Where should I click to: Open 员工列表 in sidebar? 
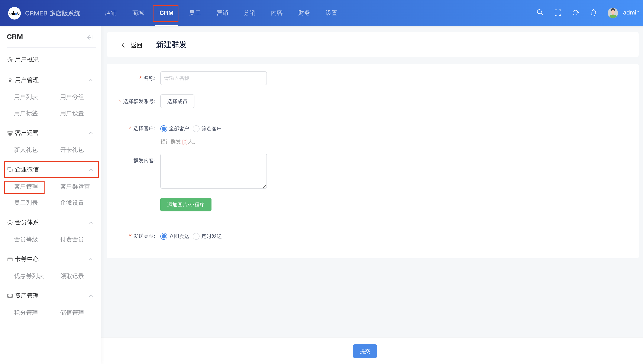[x=26, y=203]
